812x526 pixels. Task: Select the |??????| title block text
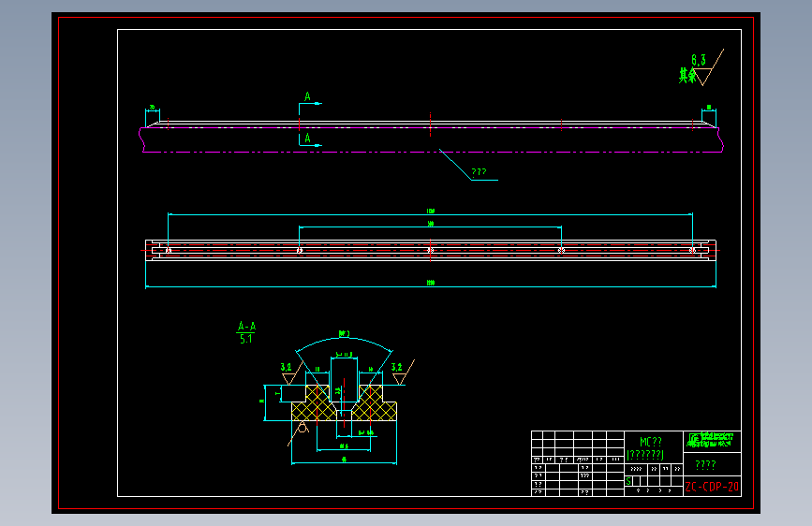coord(645,455)
